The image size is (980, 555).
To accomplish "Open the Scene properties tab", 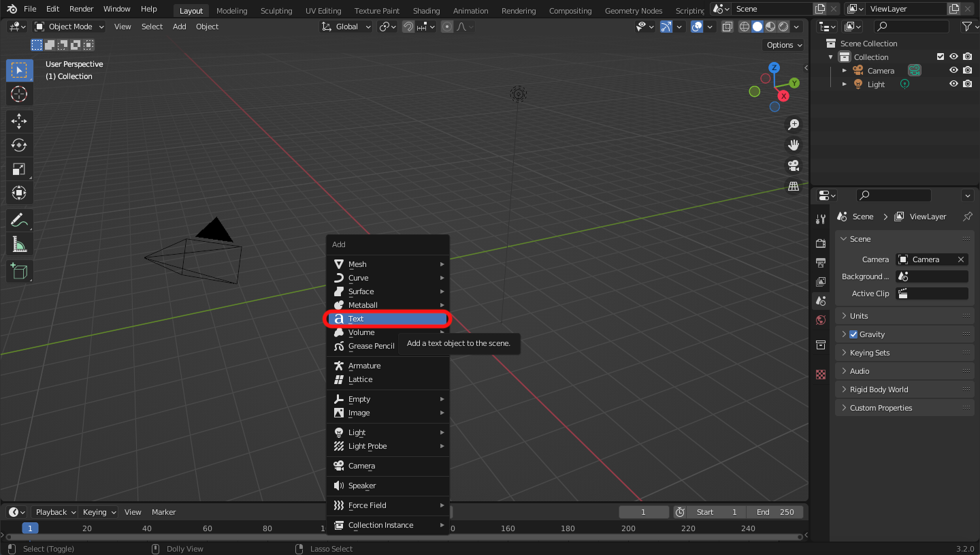I will (x=821, y=301).
